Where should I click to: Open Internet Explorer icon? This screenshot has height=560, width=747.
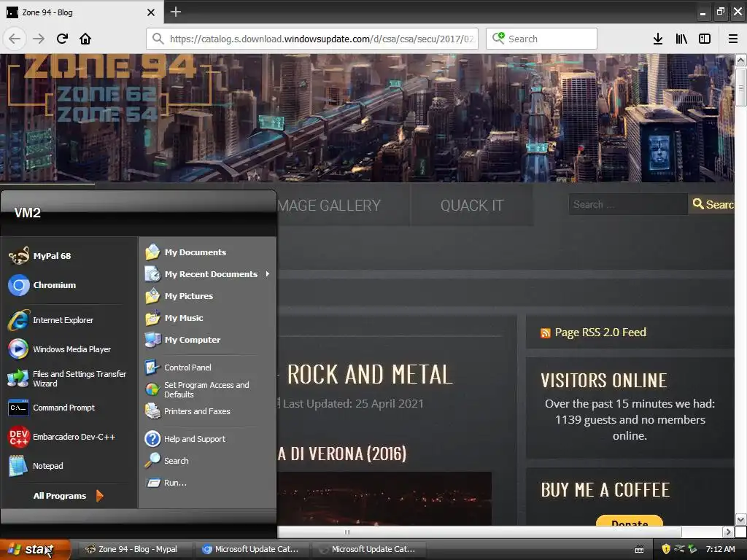[19, 320]
